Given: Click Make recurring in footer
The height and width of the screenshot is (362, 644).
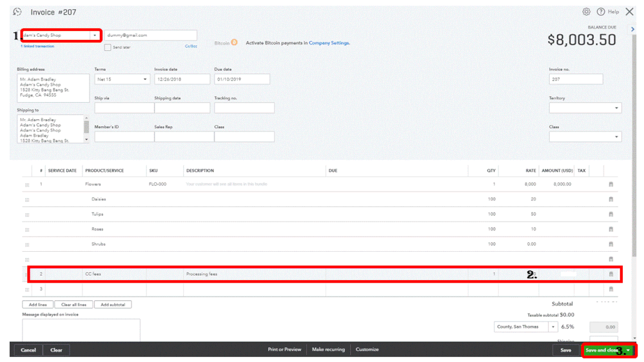Looking at the screenshot, I should pyautogui.click(x=328, y=350).
